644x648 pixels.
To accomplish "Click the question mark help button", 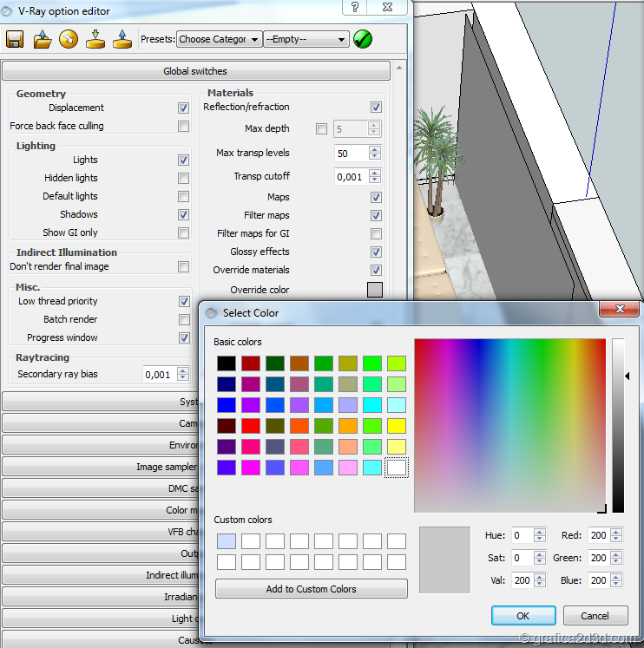I will (x=355, y=7).
